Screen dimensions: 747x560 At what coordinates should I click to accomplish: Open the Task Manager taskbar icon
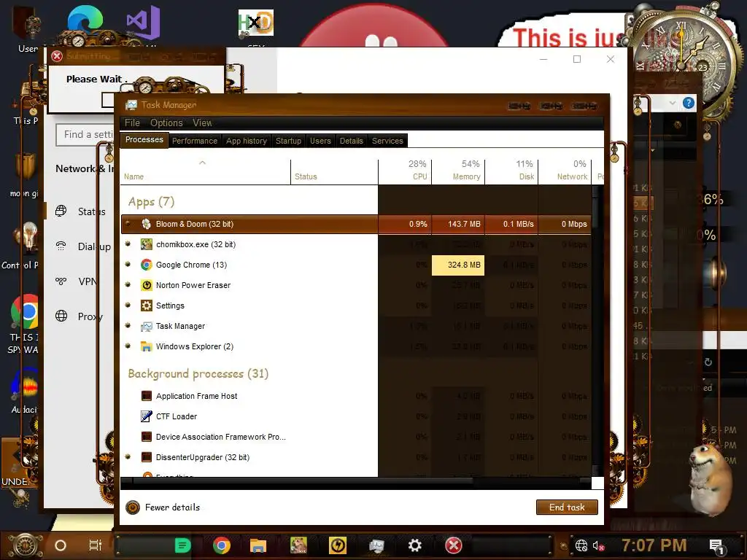[376, 545]
